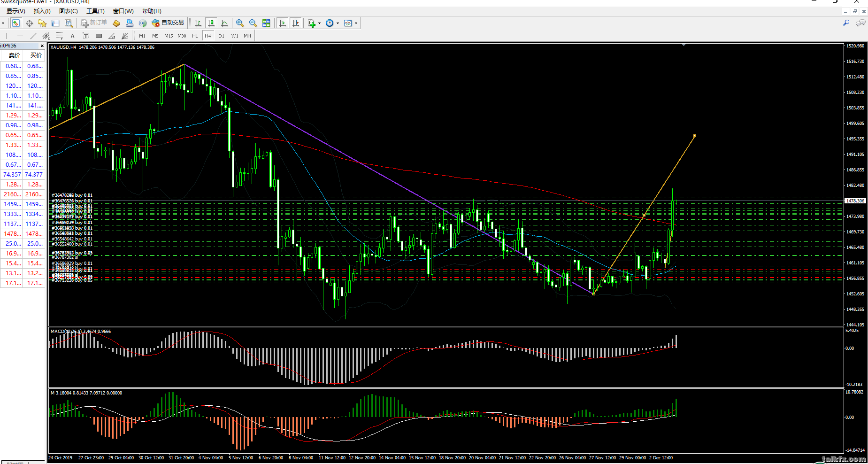
Task: Open the Strategy Tester icon
Action: [x=69, y=23]
